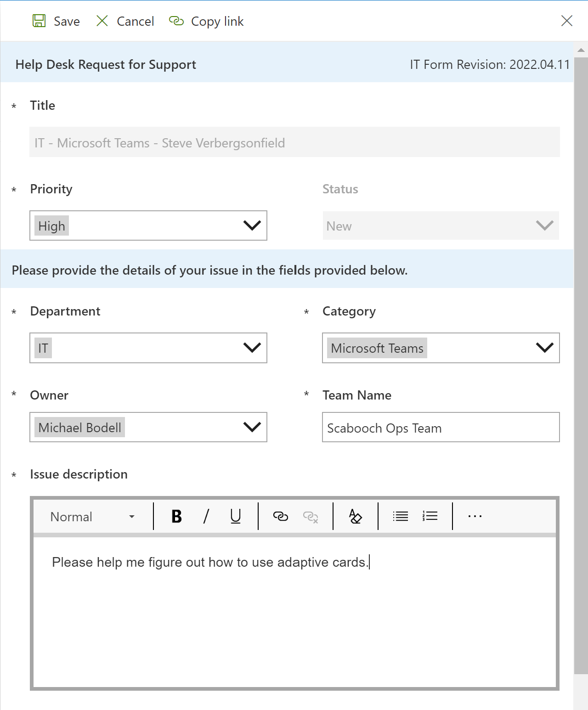Close the form panel
This screenshot has height=710, width=588.
[567, 21]
